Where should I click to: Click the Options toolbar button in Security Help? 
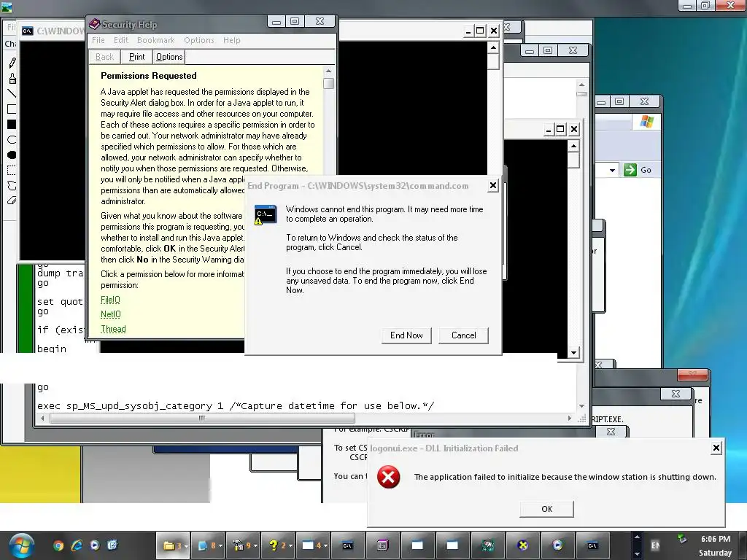[x=169, y=57]
